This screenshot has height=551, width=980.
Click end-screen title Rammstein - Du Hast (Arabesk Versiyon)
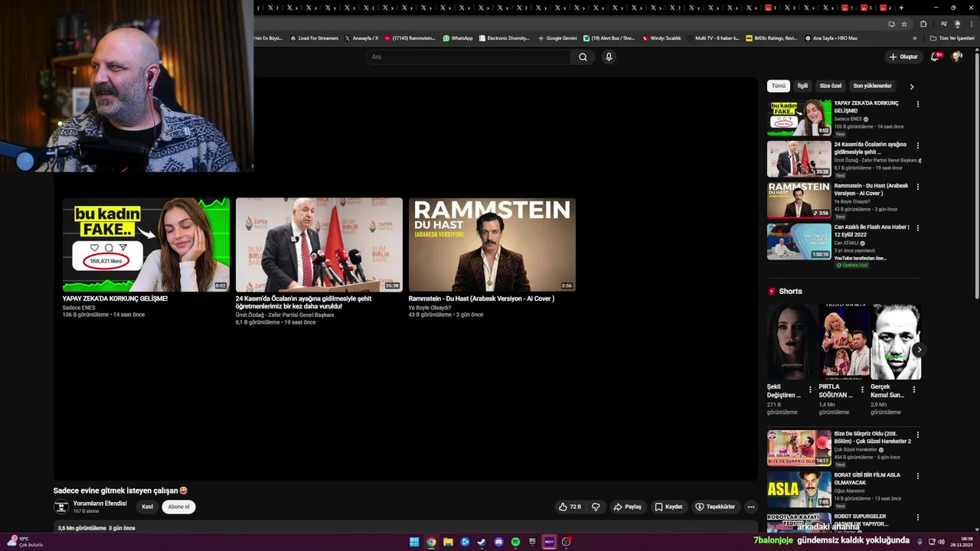pyautogui.click(x=481, y=298)
